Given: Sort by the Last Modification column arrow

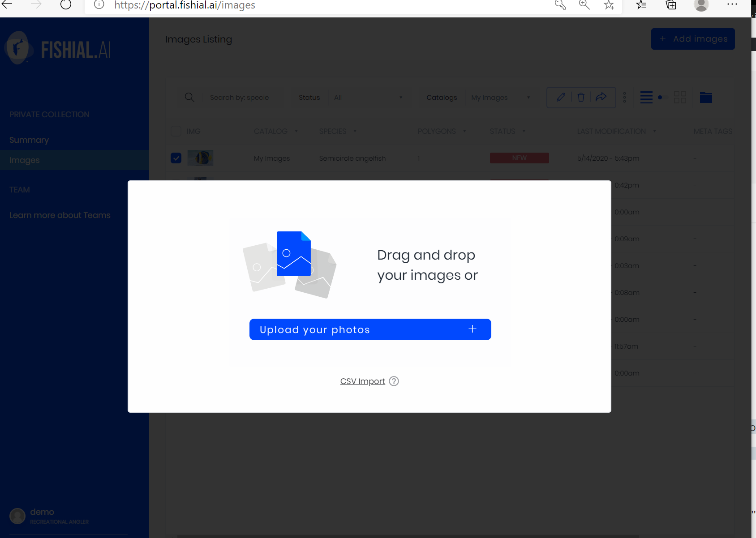Looking at the screenshot, I should click(x=654, y=132).
